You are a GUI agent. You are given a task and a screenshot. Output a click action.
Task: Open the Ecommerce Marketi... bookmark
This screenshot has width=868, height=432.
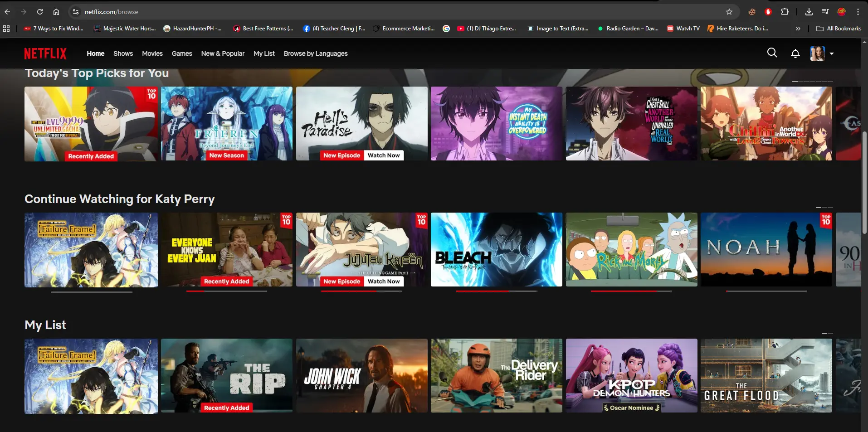pyautogui.click(x=404, y=29)
